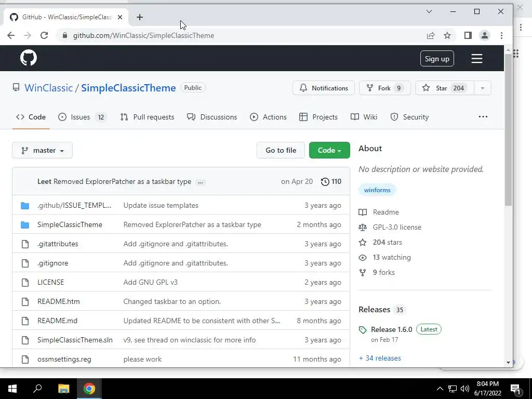Toggle the browser side panel icon
Viewport: 532px width, 399px height.
[x=468, y=35]
